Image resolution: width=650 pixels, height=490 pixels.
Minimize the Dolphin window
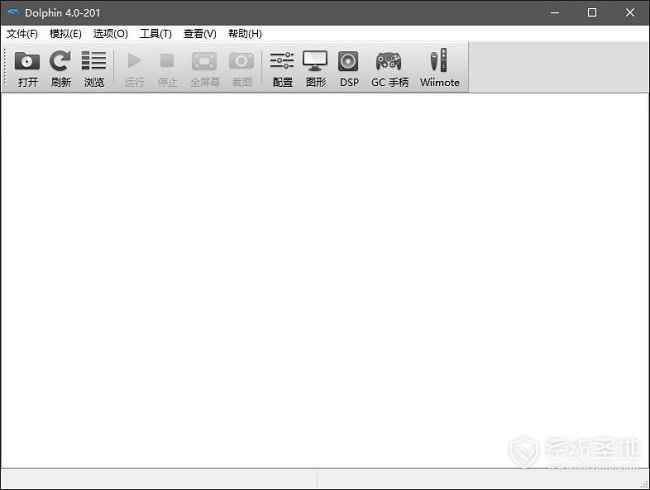(555, 12)
